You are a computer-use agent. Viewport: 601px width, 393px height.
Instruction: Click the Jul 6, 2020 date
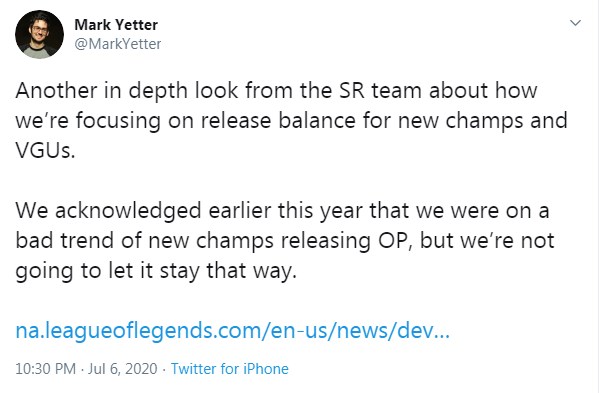point(123,368)
